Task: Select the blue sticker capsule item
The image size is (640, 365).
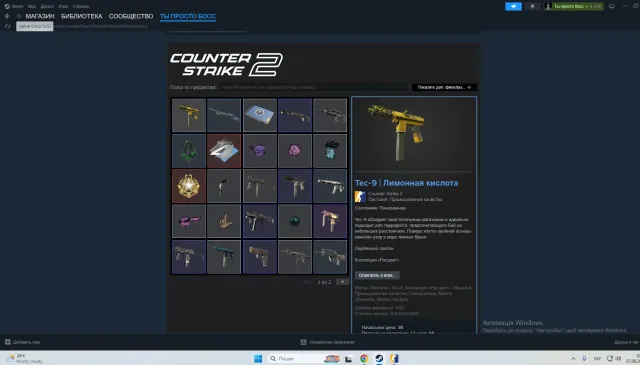Action: pos(260,115)
